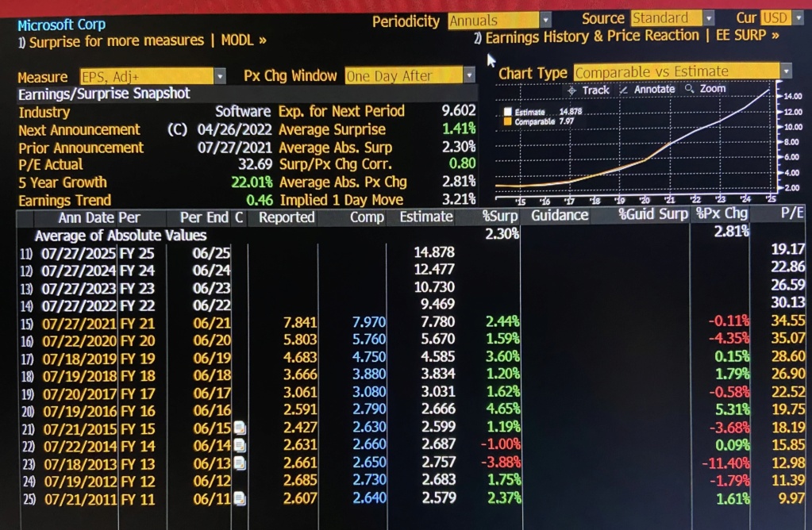Screen dimensions: 812x530
Task: Click the Next Announcement date 04/26/2022
Action: [x=235, y=129]
